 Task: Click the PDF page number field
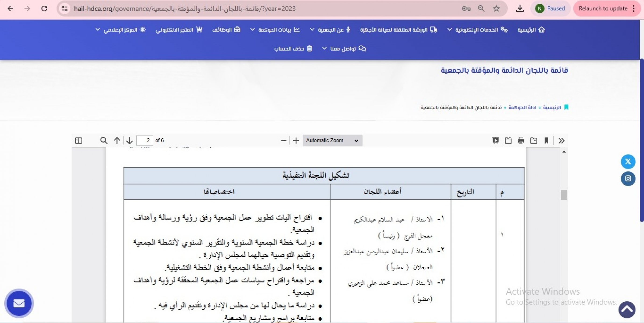point(145,141)
